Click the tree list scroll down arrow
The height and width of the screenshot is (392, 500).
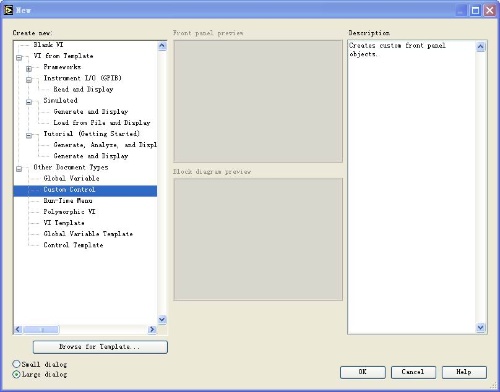coord(162,319)
